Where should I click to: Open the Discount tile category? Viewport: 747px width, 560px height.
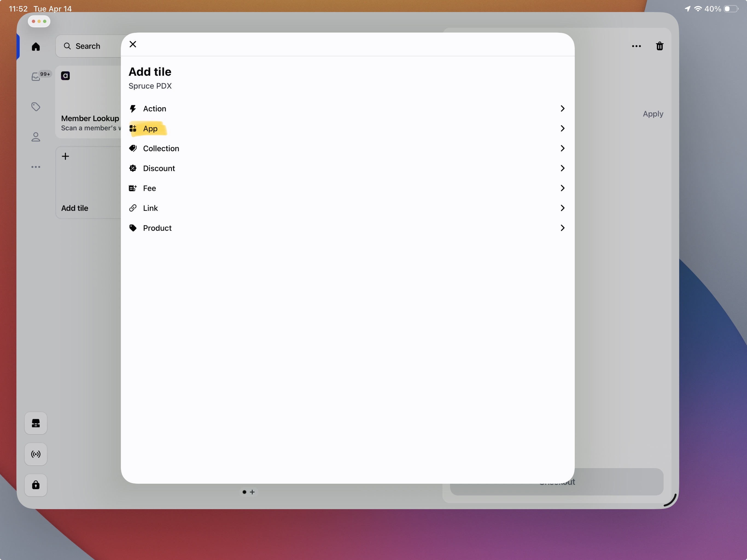click(347, 168)
